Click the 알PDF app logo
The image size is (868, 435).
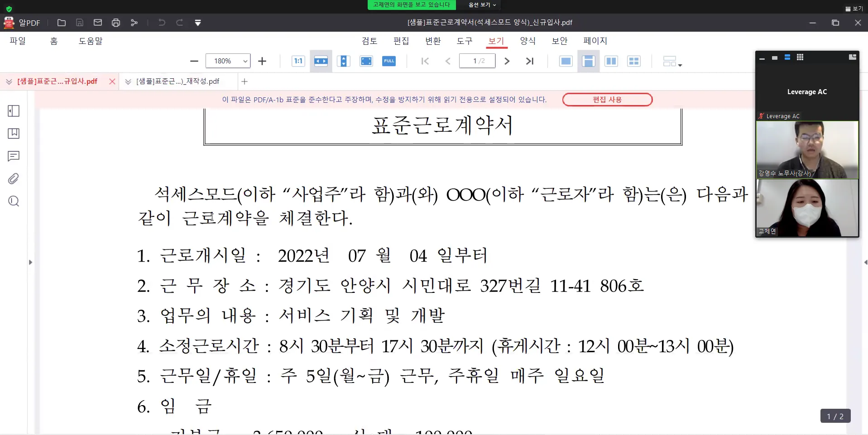coord(9,23)
